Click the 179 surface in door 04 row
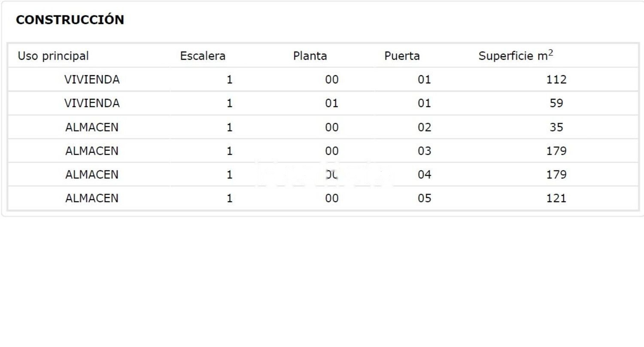The image size is (644, 347). (556, 175)
